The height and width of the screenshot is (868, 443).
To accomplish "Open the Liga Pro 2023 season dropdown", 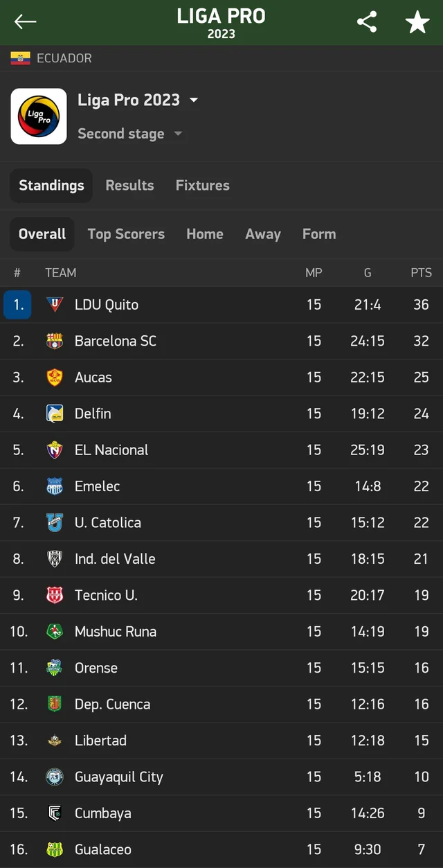I will pos(138,100).
